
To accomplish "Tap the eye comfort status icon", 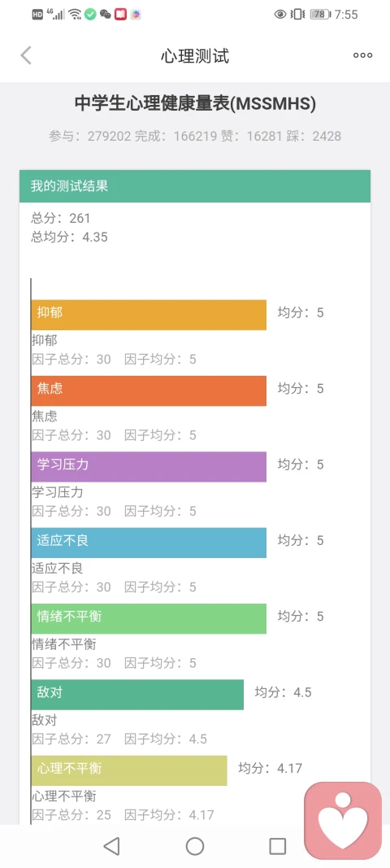I will (280, 15).
